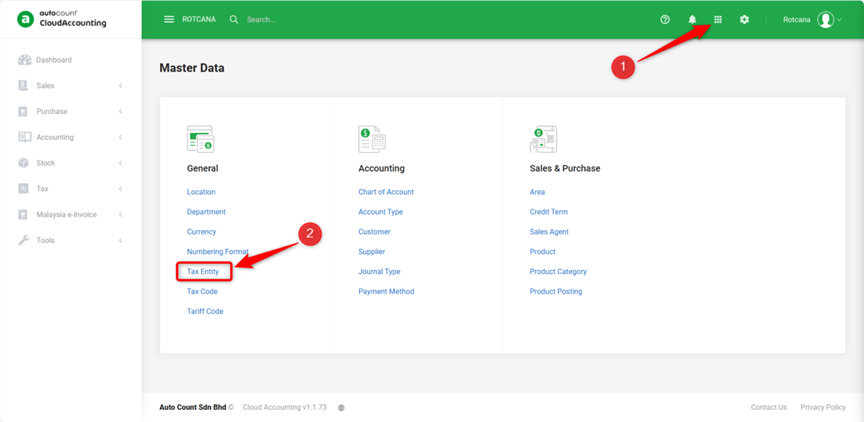Open the Area link
Screen dimensions: 864x422
click(x=537, y=192)
